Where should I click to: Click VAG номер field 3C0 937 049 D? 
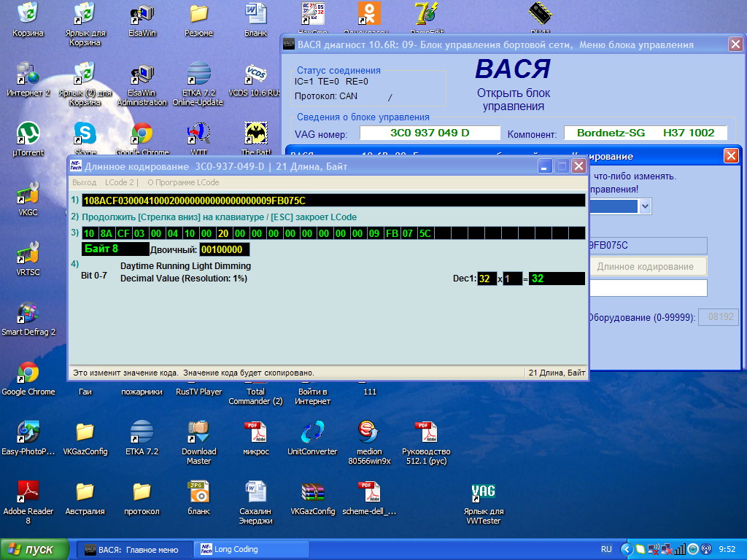tap(430, 133)
